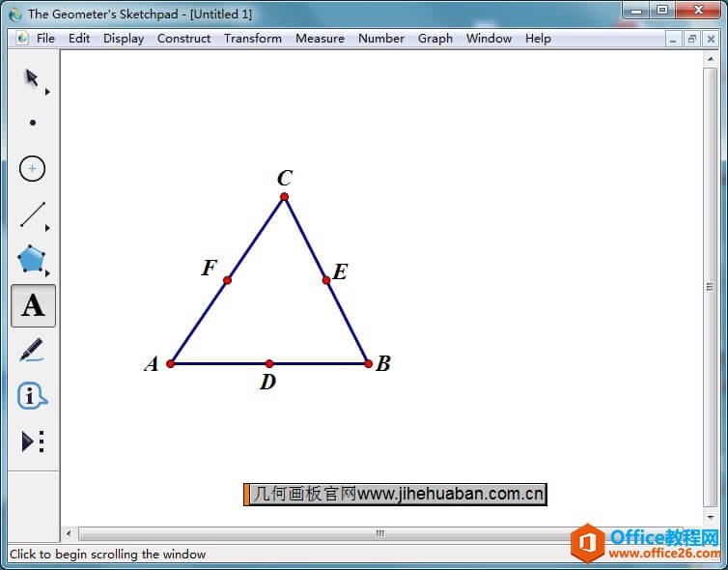728x570 pixels.
Task: Click the label D below the base
Action: click(x=267, y=383)
